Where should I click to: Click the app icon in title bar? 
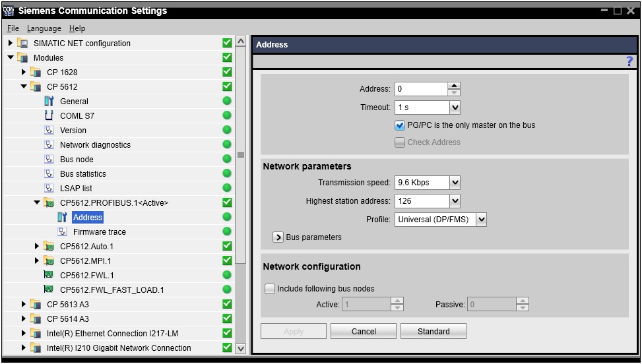(x=9, y=11)
